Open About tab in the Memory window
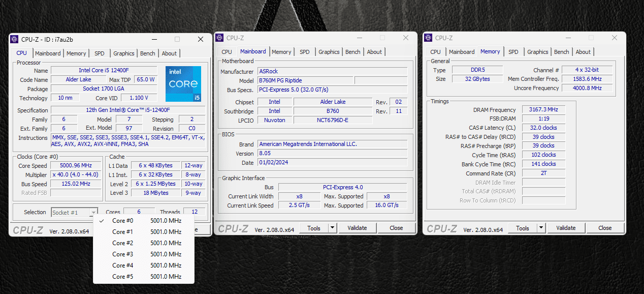The image size is (644, 294). 583,52
